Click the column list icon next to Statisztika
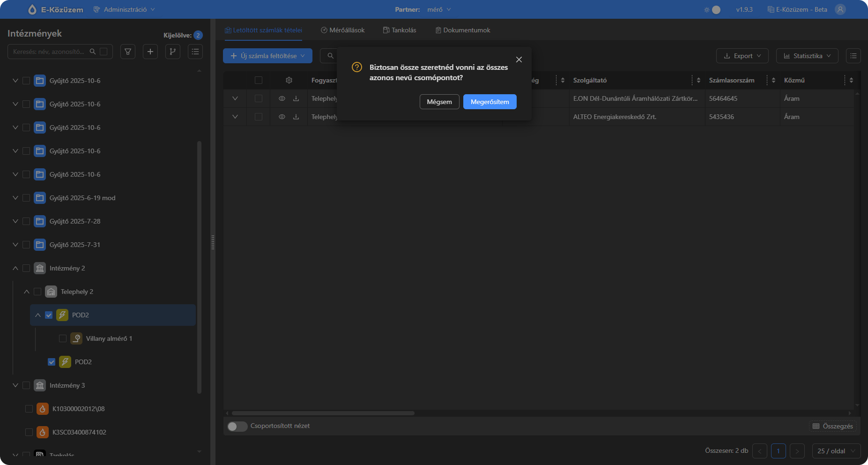 click(x=853, y=56)
